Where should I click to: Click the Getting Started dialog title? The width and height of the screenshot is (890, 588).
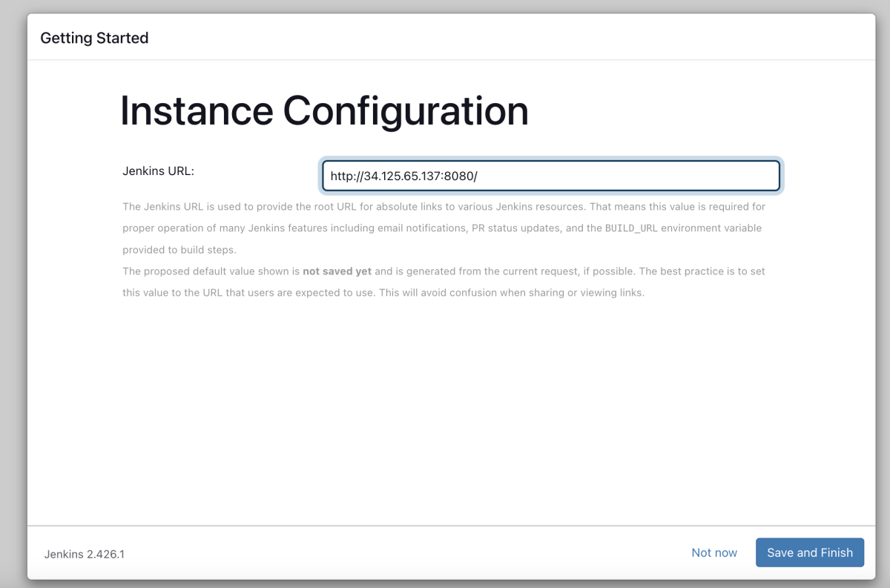(x=94, y=38)
